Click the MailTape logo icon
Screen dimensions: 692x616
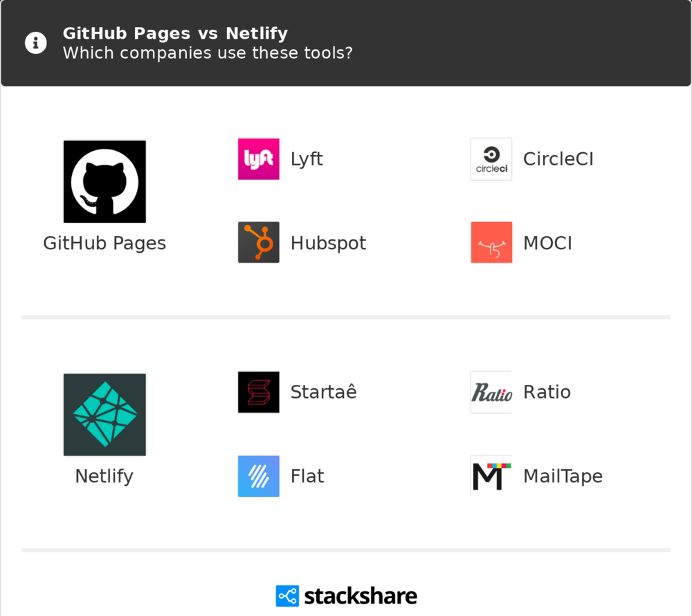[x=491, y=476]
